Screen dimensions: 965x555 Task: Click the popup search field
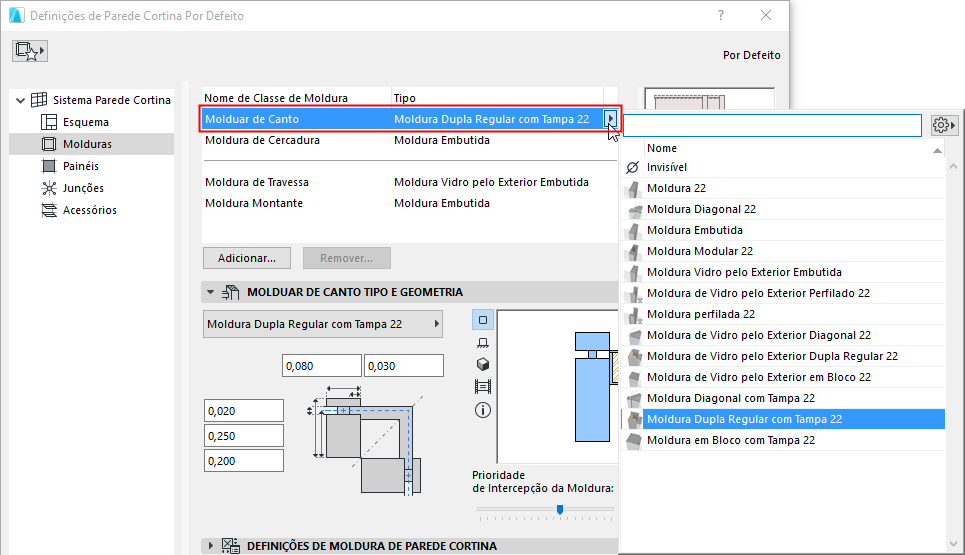772,126
